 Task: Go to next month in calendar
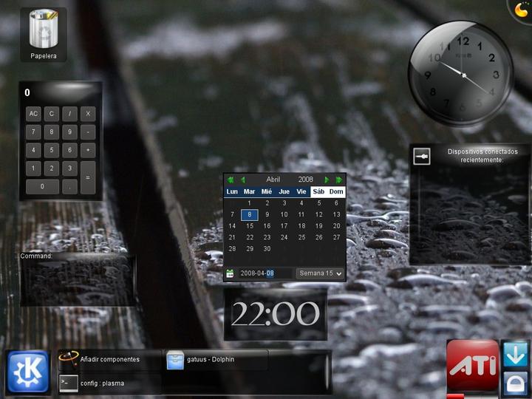coord(327,180)
